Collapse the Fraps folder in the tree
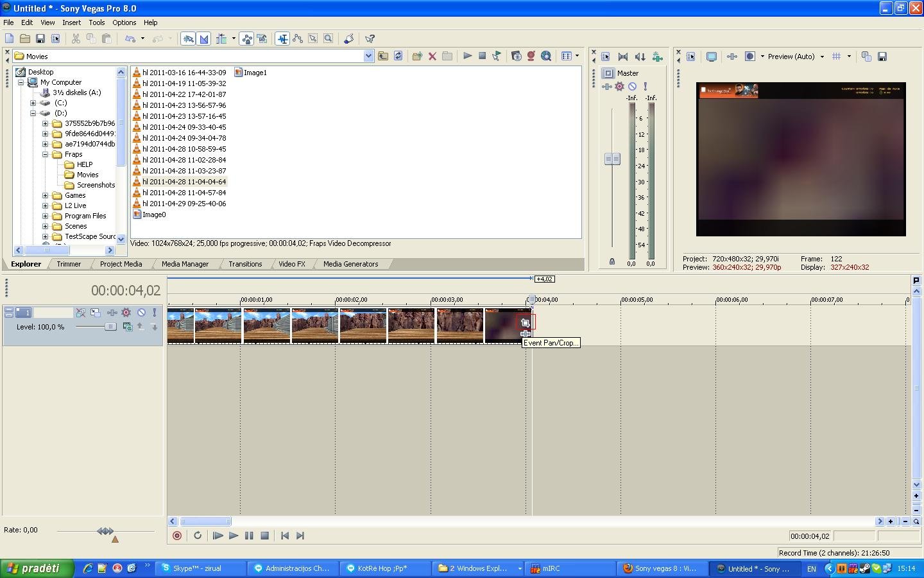The image size is (924, 578). click(46, 154)
